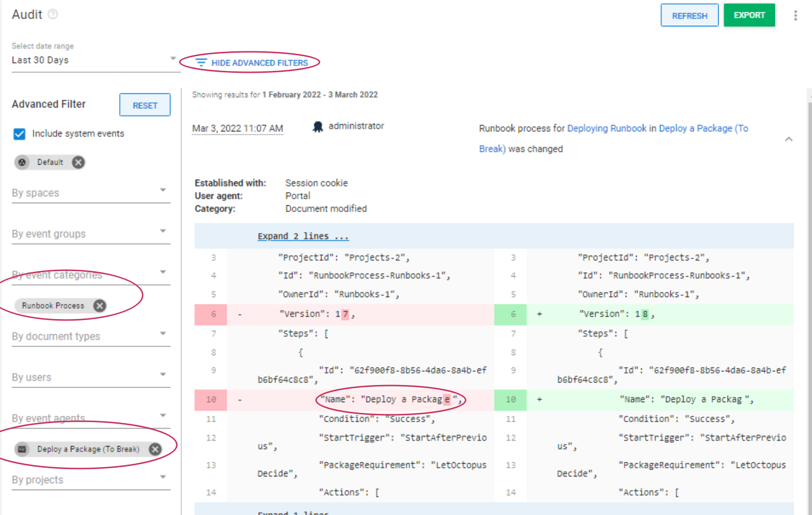Image resolution: width=812 pixels, height=515 pixels.
Task: Open the overflow menu beside Export button
Action: [x=796, y=15]
